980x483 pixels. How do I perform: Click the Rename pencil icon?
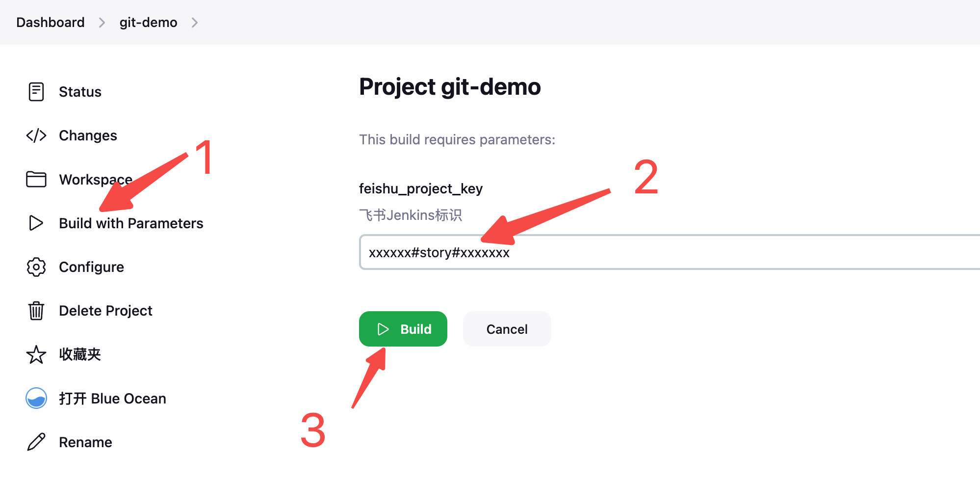point(36,442)
